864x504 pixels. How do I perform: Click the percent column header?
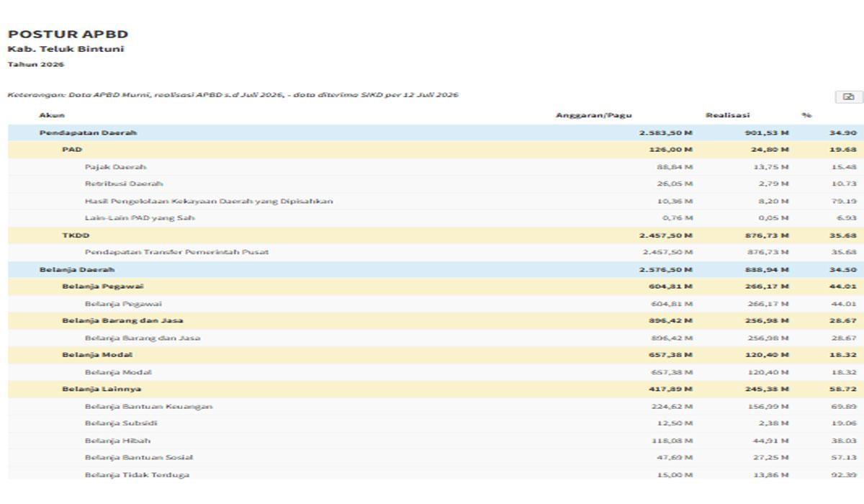tap(806, 115)
